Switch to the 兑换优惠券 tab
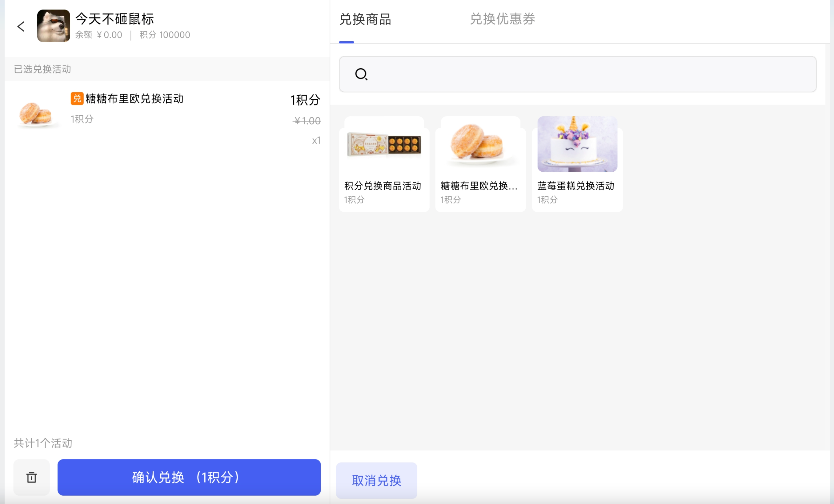 pos(502,19)
